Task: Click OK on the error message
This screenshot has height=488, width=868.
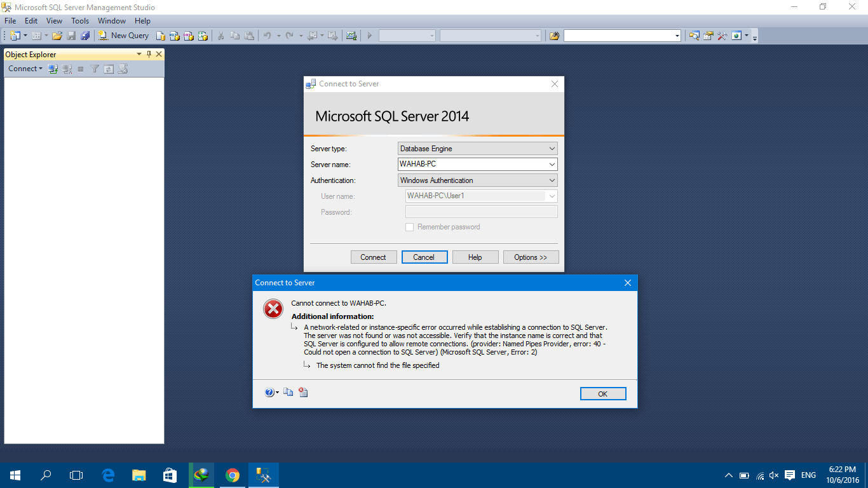Action: (x=603, y=394)
